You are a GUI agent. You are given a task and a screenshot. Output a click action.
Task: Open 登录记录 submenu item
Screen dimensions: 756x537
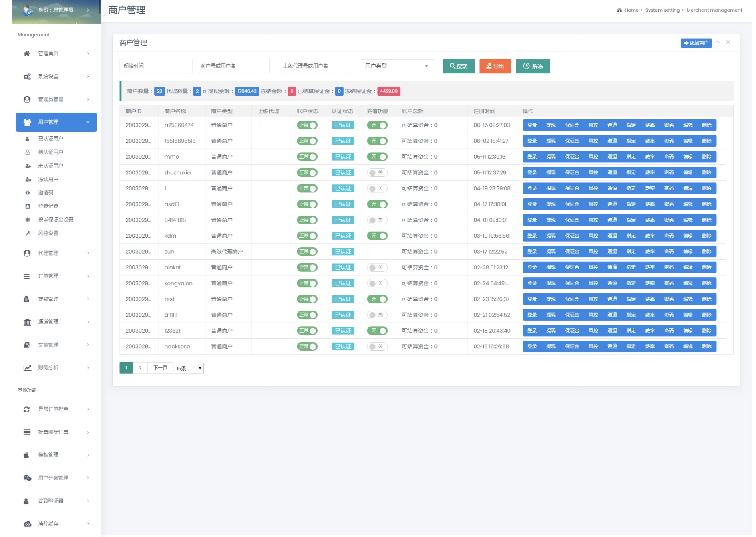tap(48, 206)
